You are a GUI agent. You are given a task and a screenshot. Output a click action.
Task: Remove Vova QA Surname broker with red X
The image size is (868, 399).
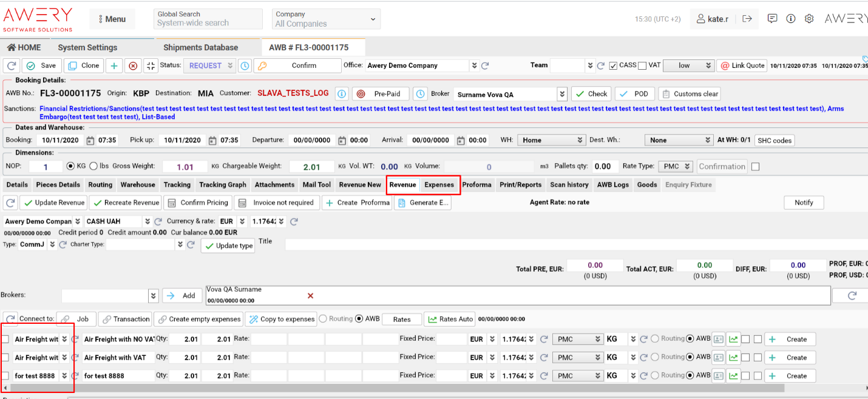[x=310, y=296]
